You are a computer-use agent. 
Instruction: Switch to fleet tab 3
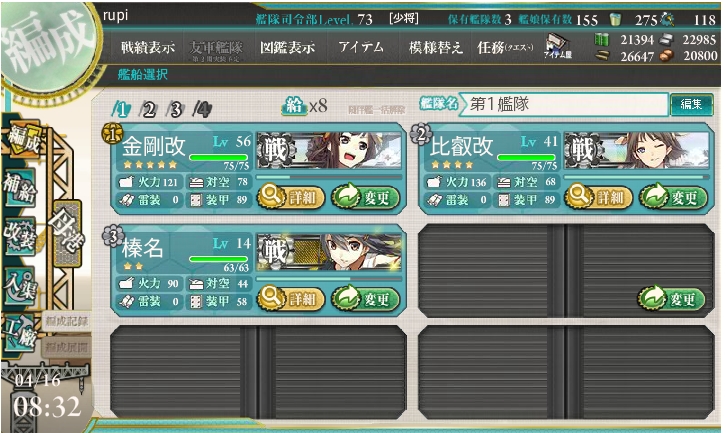coord(176,110)
